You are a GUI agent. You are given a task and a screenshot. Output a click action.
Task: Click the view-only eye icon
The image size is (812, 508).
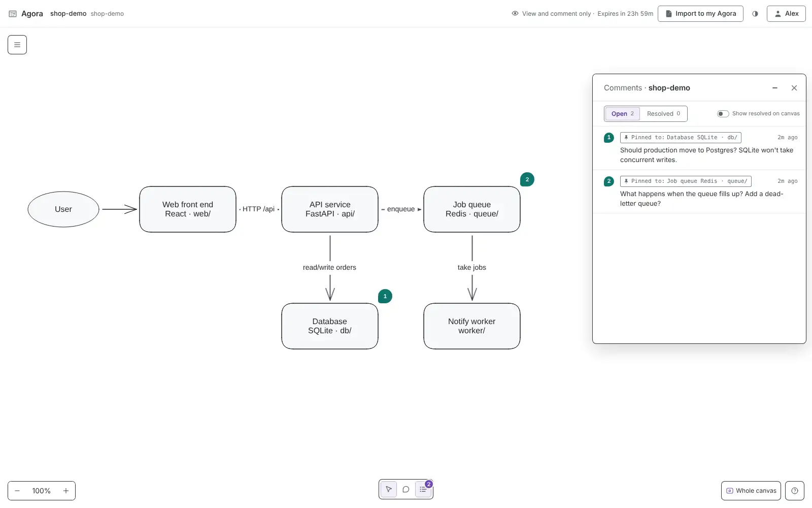pos(515,14)
